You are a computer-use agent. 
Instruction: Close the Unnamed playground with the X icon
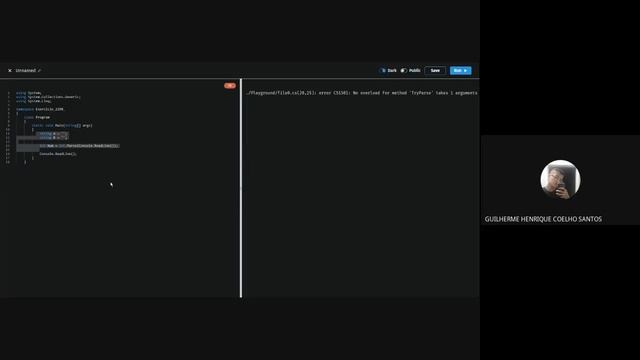10,71
